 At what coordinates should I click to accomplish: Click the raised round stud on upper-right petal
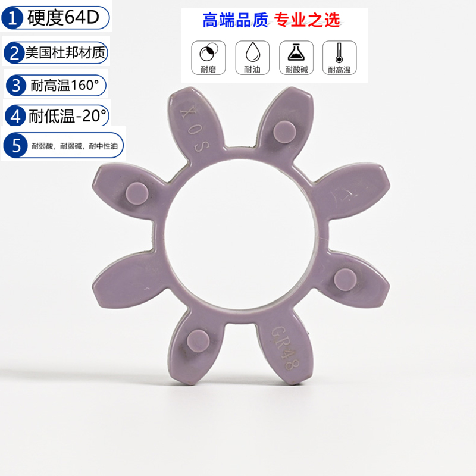point(285,132)
